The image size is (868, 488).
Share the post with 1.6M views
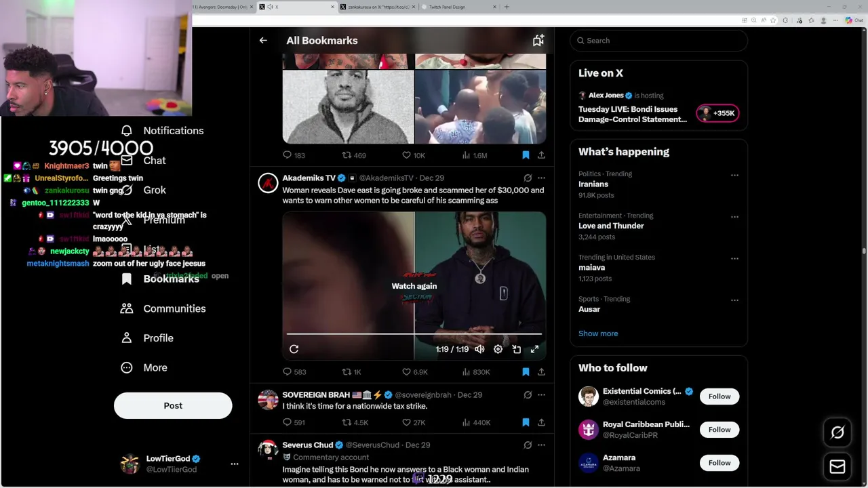(541, 155)
